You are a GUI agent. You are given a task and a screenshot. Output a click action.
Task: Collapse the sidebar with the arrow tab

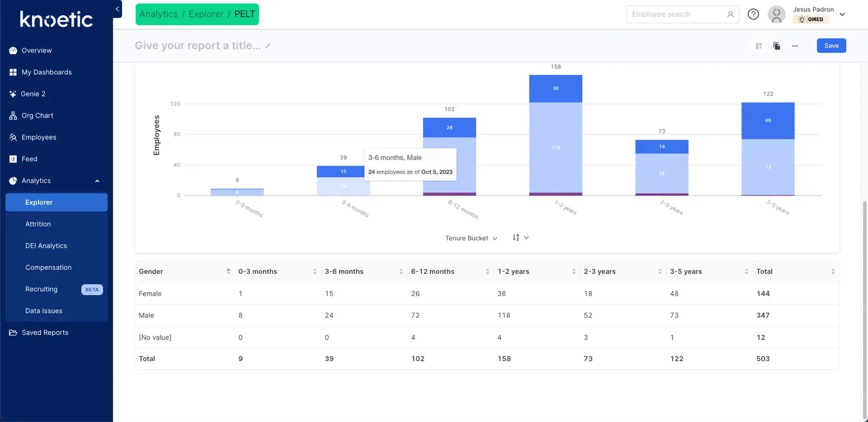[117, 9]
